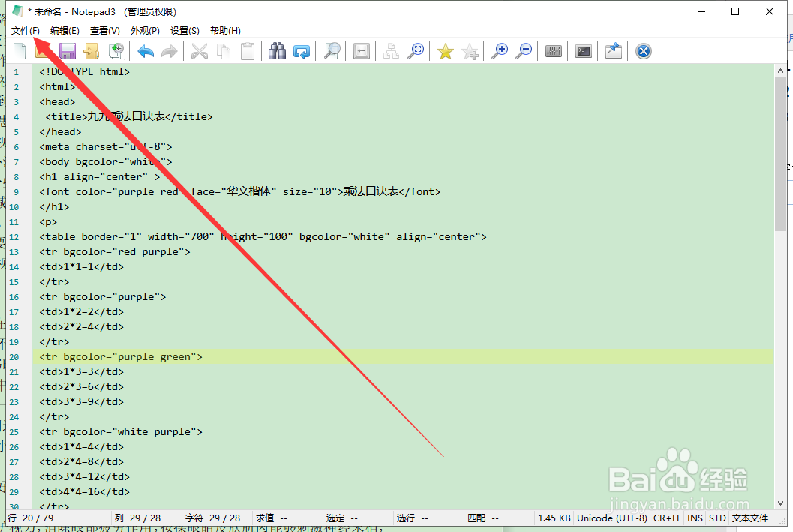
Task: Click line 14 "<td>1*1=1</td>"
Action: 82,266
